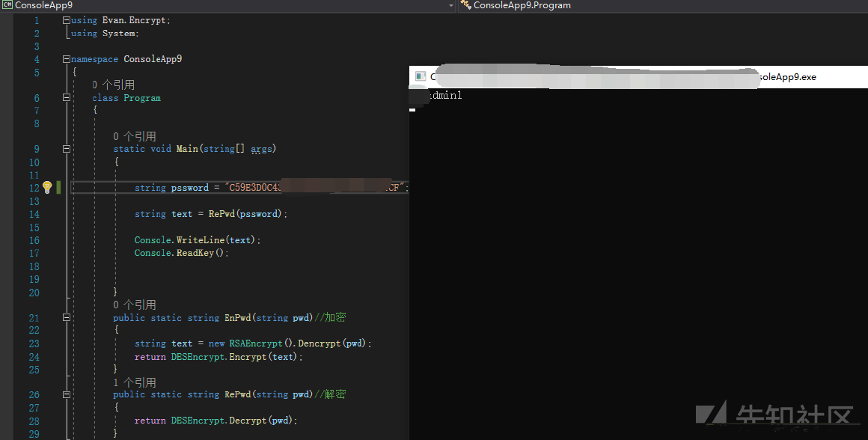The height and width of the screenshot is (440, 868).
Task: Click the console window's title bar icon
Action: (421, 76)
